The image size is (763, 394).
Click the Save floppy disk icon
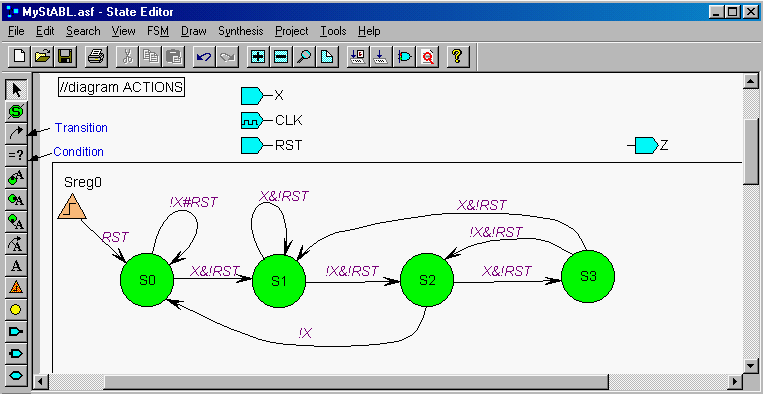tap(65, 57)
